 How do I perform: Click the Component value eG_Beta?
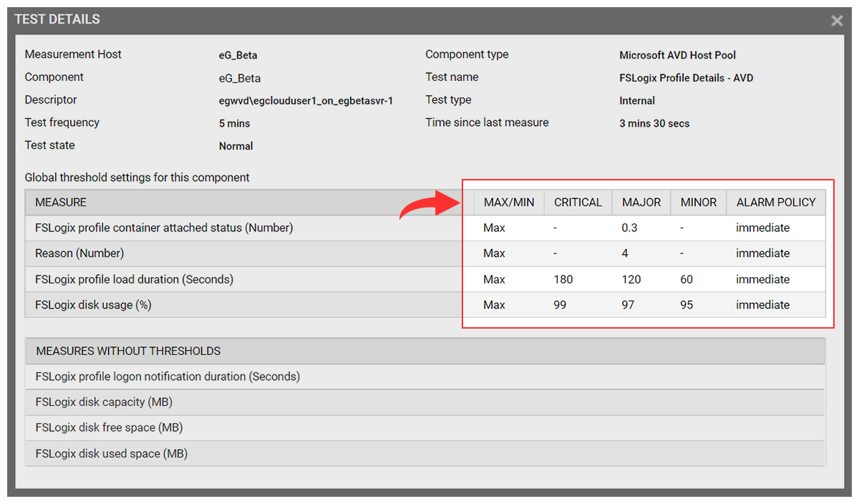239,78
